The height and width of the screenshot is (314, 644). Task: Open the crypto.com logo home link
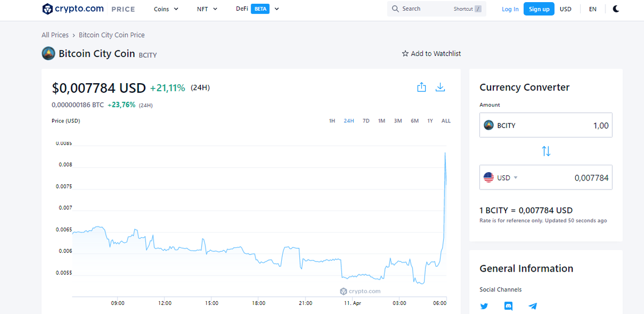click(74, 9)
